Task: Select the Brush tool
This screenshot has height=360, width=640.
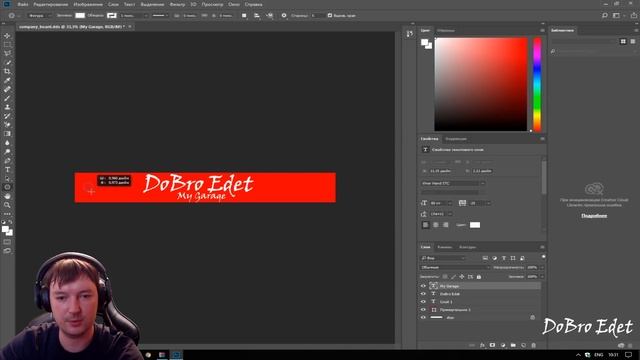Action: (x=7, y=98)
